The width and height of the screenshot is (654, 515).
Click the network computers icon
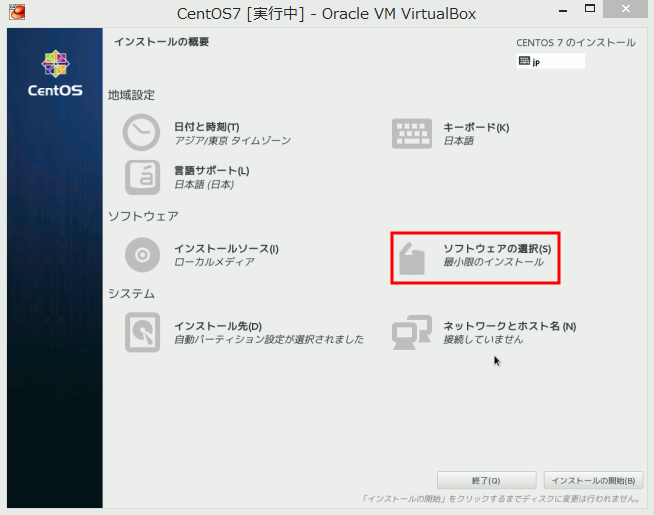click(x=411, y=332)
